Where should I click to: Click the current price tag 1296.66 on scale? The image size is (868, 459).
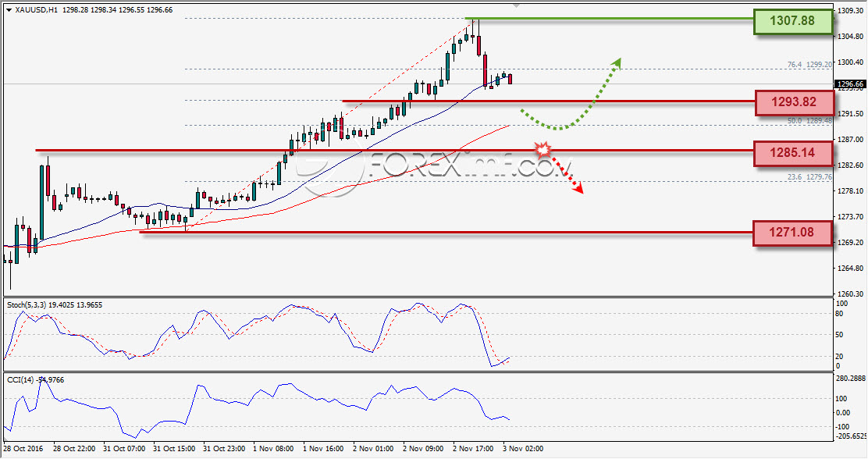coord(850,85)
